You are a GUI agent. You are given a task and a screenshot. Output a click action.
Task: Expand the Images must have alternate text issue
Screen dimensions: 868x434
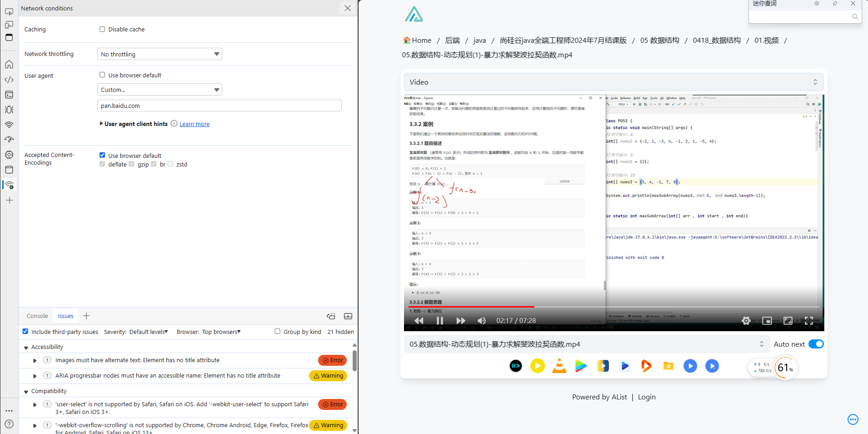(35, 360)
